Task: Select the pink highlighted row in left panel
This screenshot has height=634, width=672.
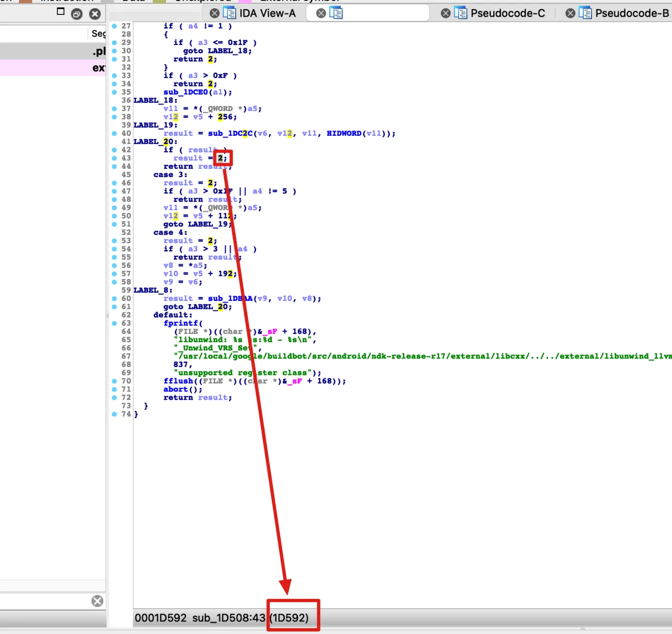Action: (x=53, y=68)
